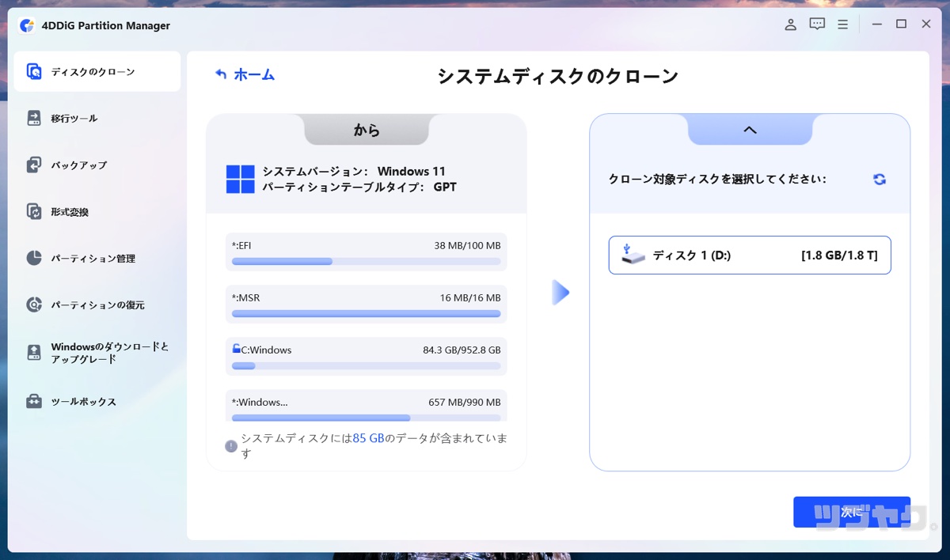Image resolution: width=950 pixels, height=560 pixels.
Task: Collapse the target panel chevron tab
Action: click(x=750, y=130)
